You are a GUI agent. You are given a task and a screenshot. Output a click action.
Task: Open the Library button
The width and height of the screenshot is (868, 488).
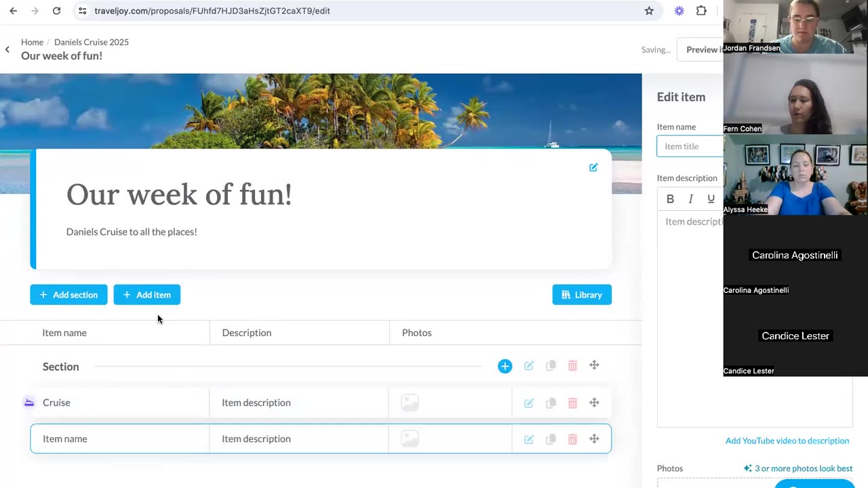[582, 295]
